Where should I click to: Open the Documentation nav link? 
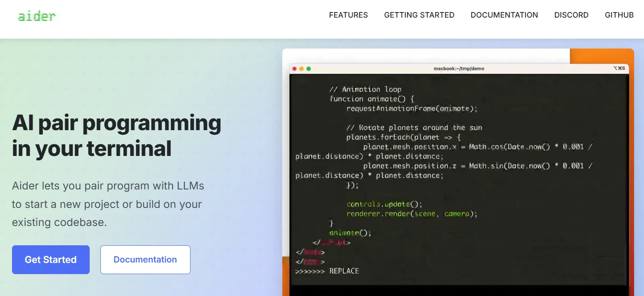pos(504,15)
